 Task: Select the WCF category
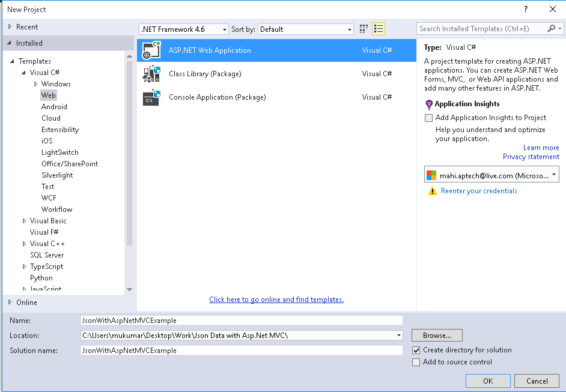click(49, 198)
